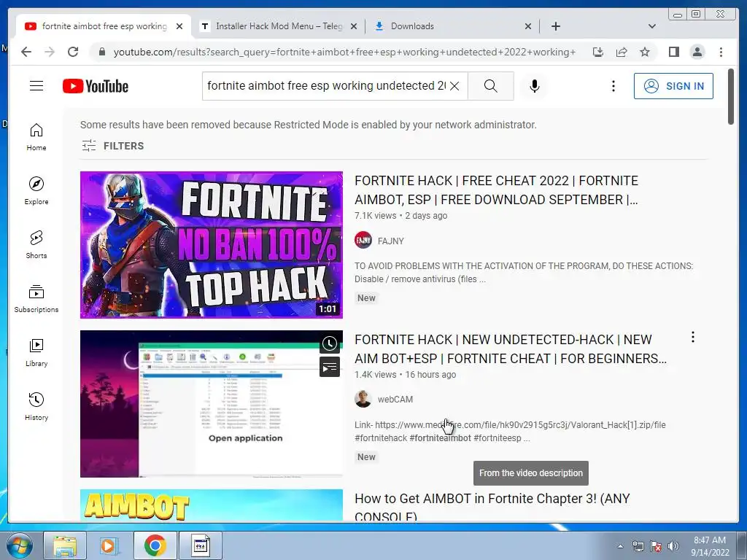This screenshot has height=560, width=747.
Task: Open Subscriptions in sidebar
Action: (36, 298)
